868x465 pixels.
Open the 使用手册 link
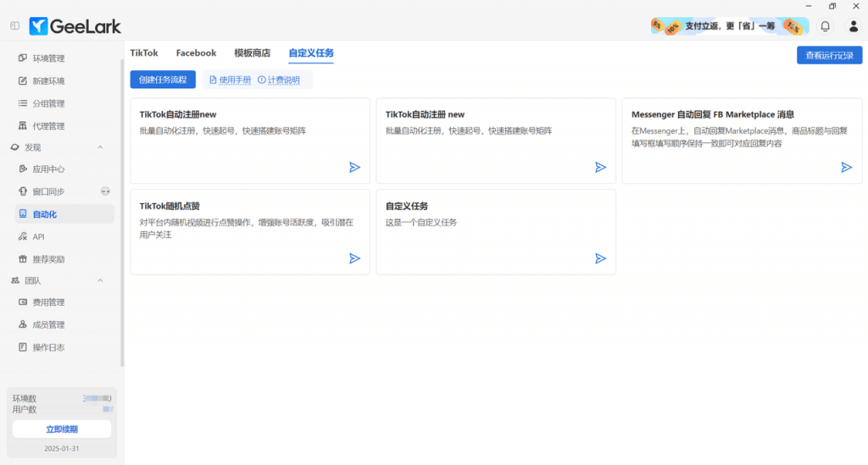tap(230, 80)
